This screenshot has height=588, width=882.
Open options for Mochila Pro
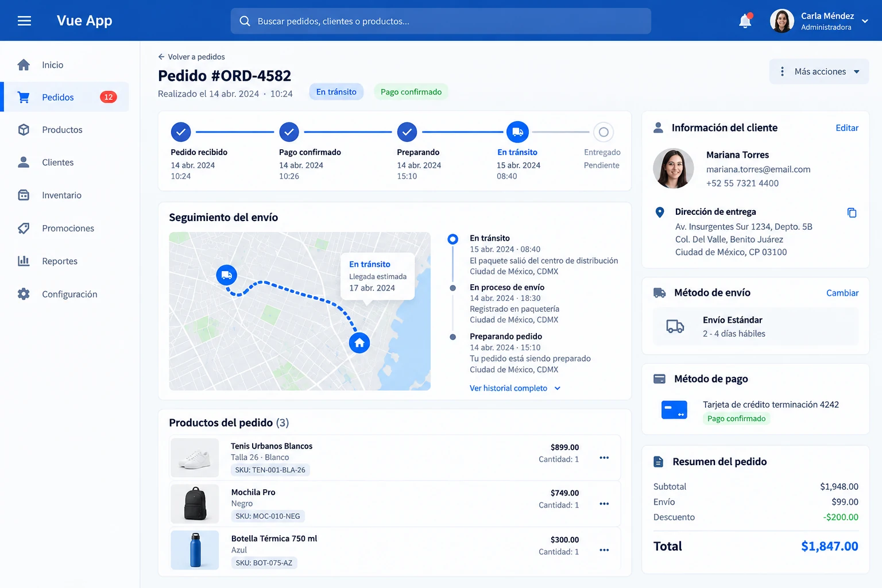[604, 504]
